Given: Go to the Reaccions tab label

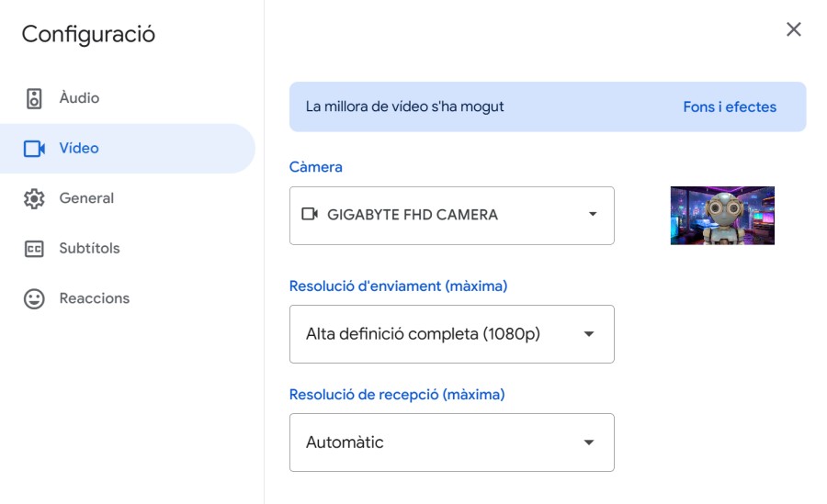Looking at the screenshot, I should click(x=94, y=298).
